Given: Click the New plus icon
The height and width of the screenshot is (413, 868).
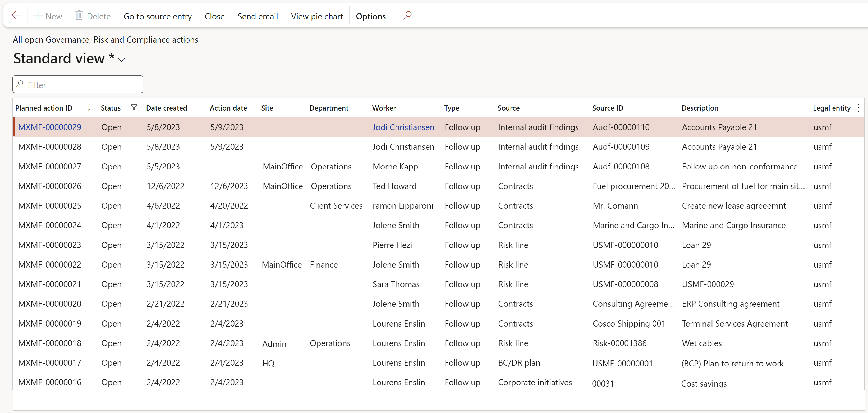Looking at the screenshot, I should (38, 16).
